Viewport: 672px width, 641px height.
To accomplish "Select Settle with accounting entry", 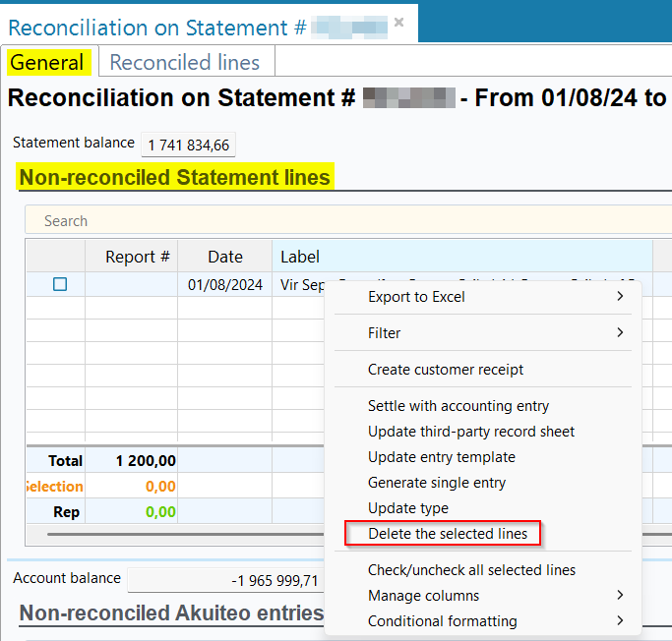I will (x=458, y=406).
